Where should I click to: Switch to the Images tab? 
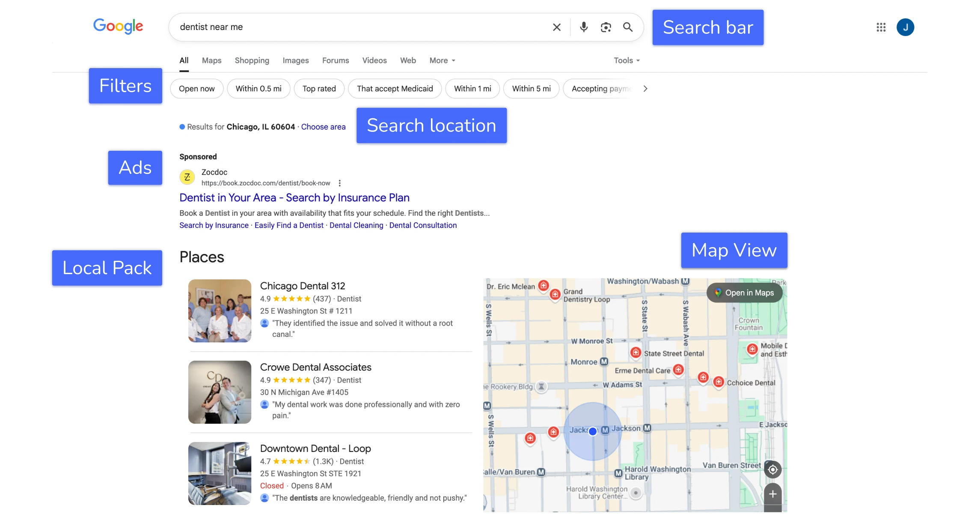coord(295,60)
